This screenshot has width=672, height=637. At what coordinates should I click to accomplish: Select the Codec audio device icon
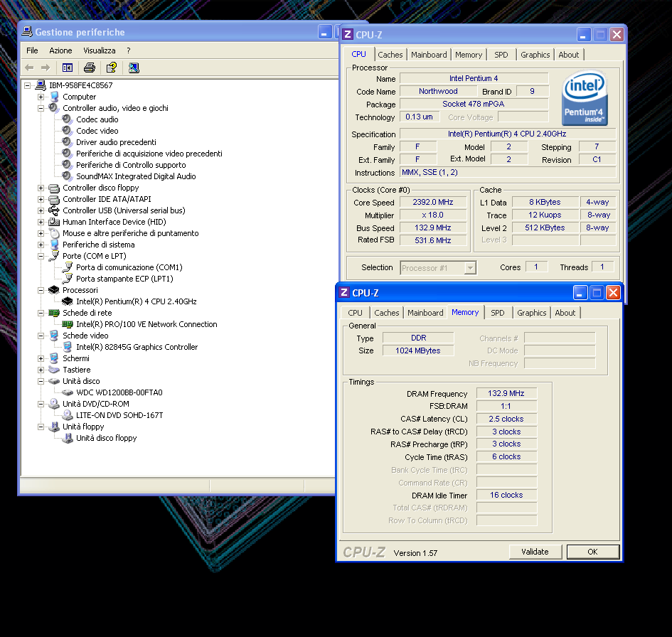[x=68, y=119]
